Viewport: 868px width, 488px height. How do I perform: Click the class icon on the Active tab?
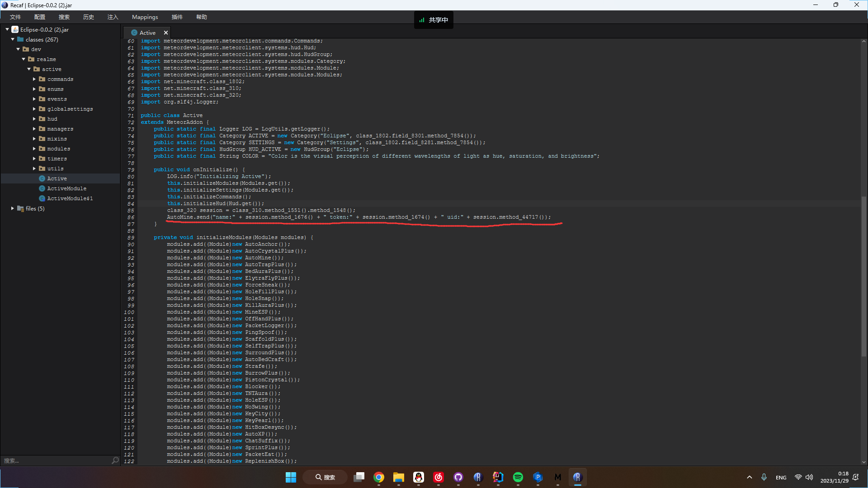(134, 33)
